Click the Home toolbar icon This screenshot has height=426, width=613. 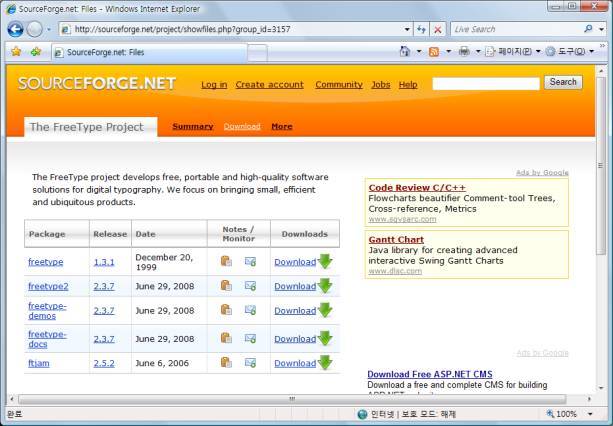pos(405,51)
